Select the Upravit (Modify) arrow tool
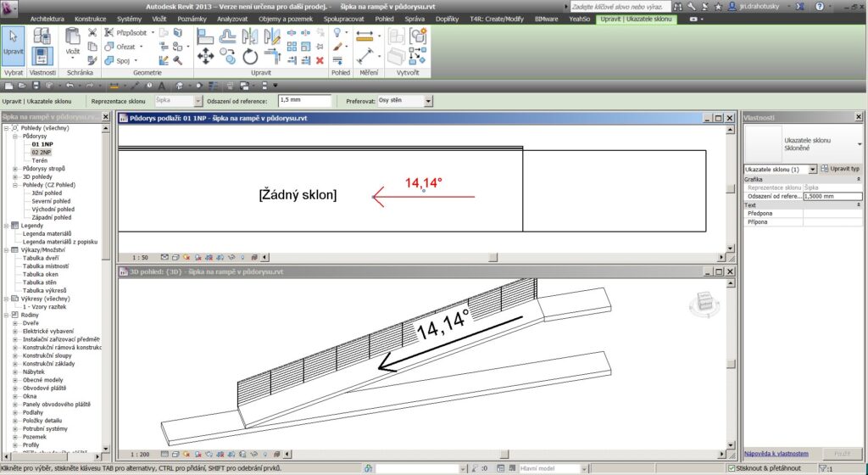The width and height of the screenshot is (868, 475). (x=13, y=46)
